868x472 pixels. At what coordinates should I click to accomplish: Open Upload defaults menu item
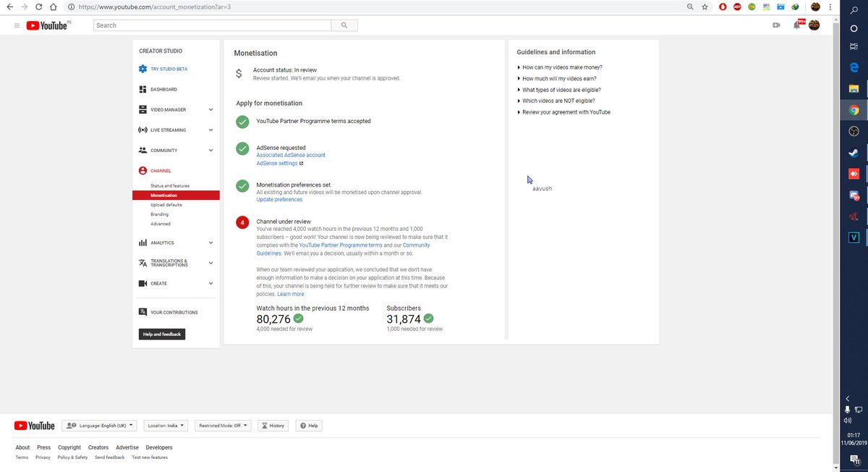(x=166, y=205)
